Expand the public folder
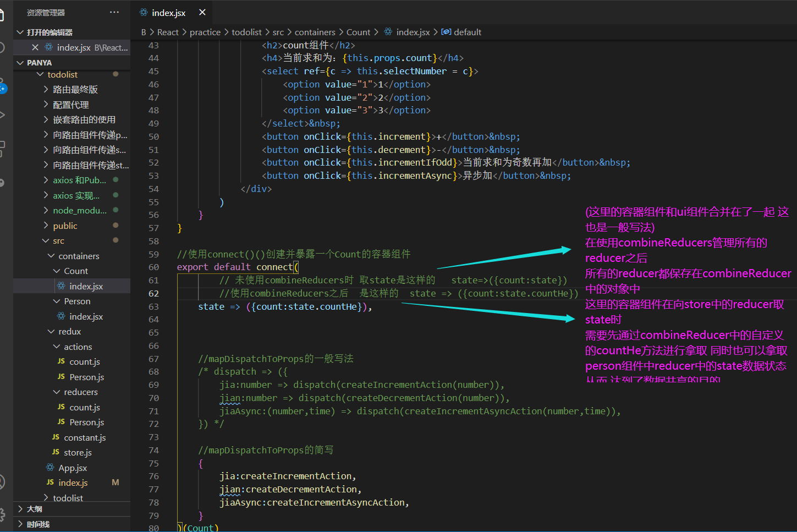This screenshot has width=797, height=532. click(x=46, y=226)
